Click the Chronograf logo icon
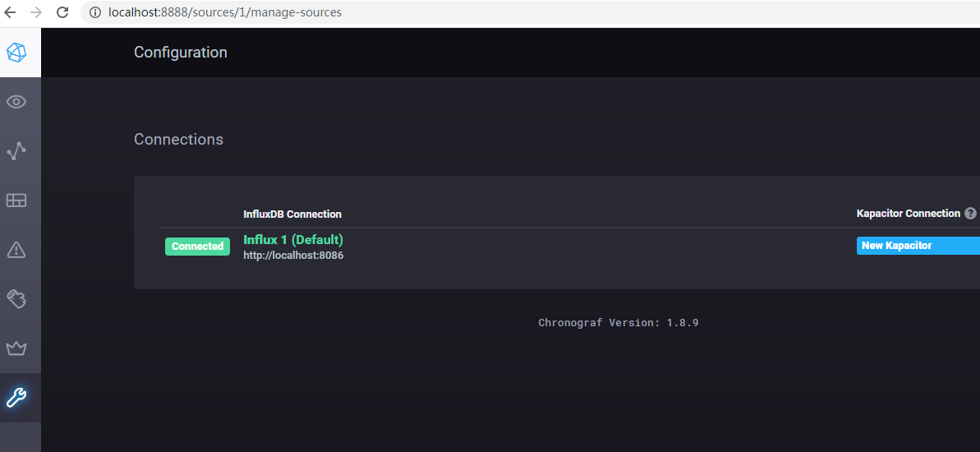 pos(17,53)
